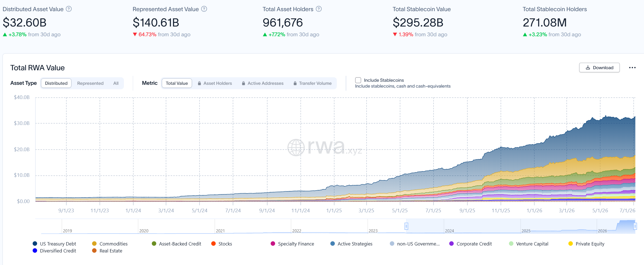Toggle Commodities legend series
This screenshot has width=644, height=265.
110,244
